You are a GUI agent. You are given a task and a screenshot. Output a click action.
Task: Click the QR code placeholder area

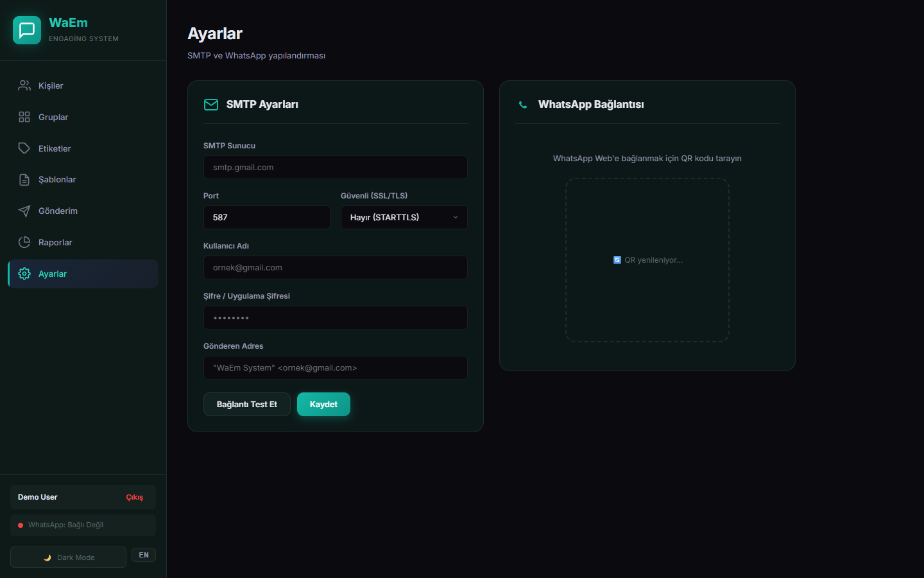click(647, 260)
